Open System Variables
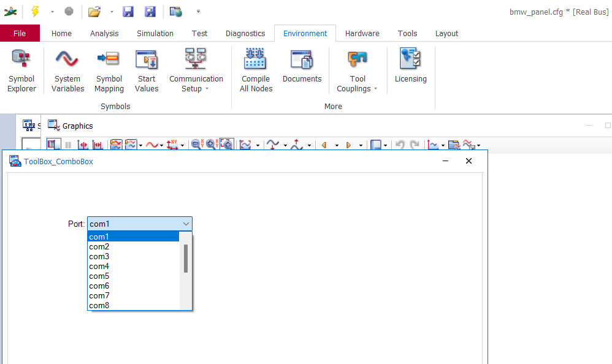The height and width of the screenshot is (364, 612). (x=67, y=71)
